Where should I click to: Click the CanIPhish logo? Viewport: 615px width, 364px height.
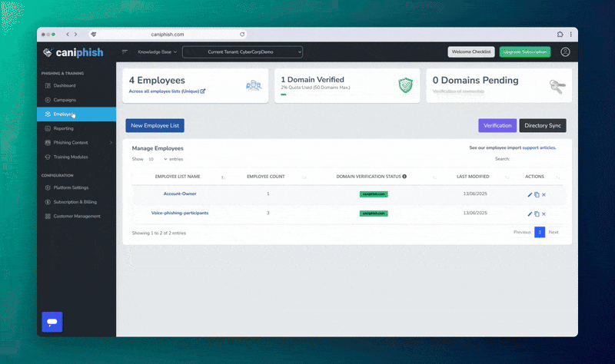(x=73, y=52)
